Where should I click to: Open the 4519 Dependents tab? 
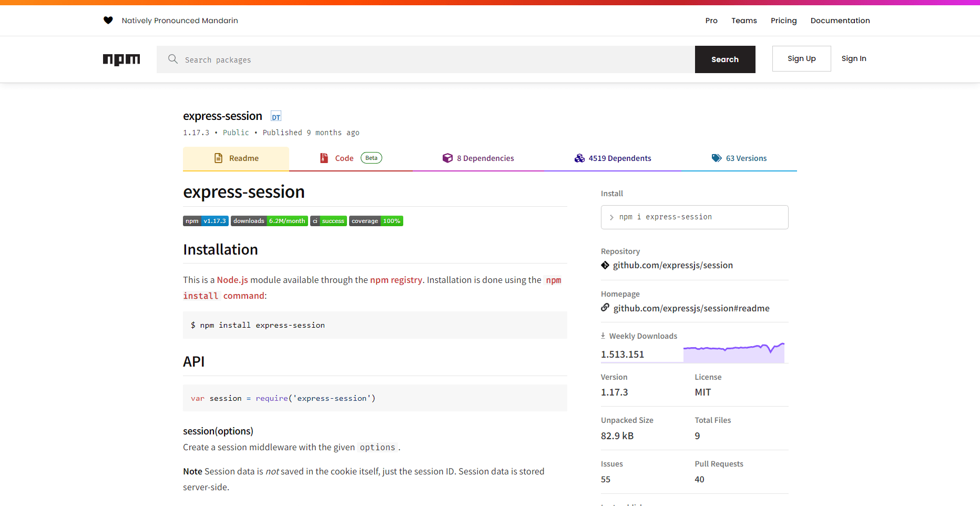tap(612, 158)
